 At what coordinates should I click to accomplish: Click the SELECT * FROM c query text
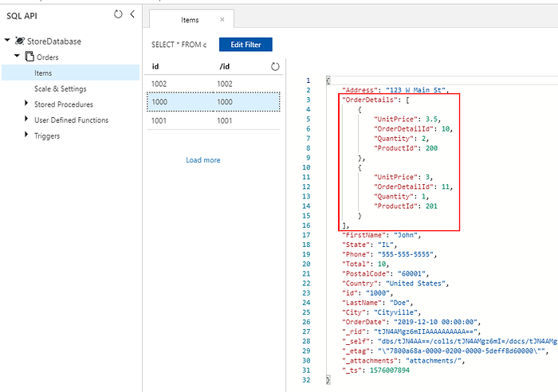pos(179,45)
